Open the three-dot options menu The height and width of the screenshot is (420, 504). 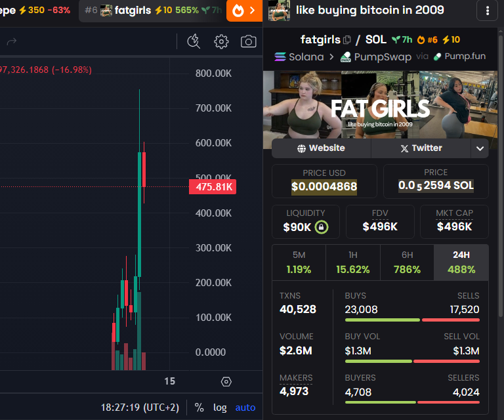(x=488, y=10)
